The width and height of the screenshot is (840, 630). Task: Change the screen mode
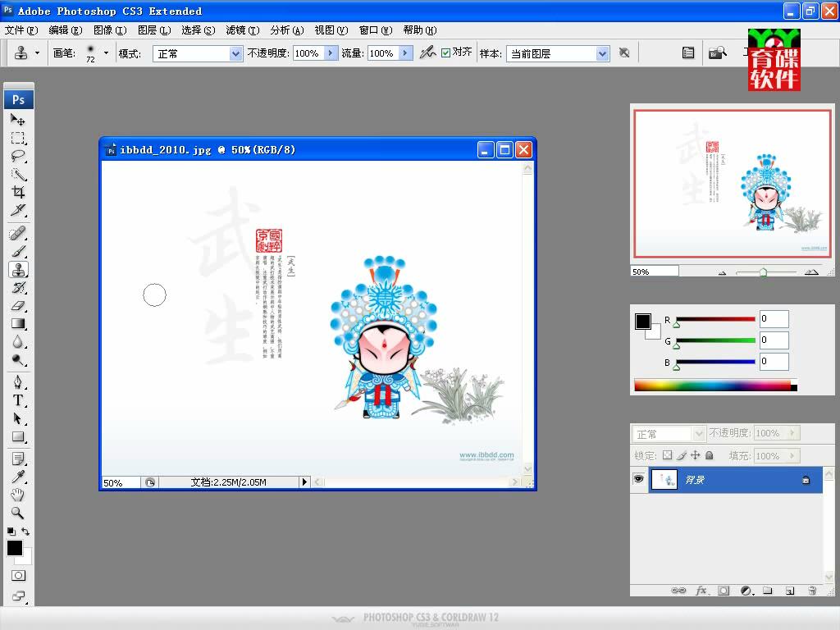(18, 596)
